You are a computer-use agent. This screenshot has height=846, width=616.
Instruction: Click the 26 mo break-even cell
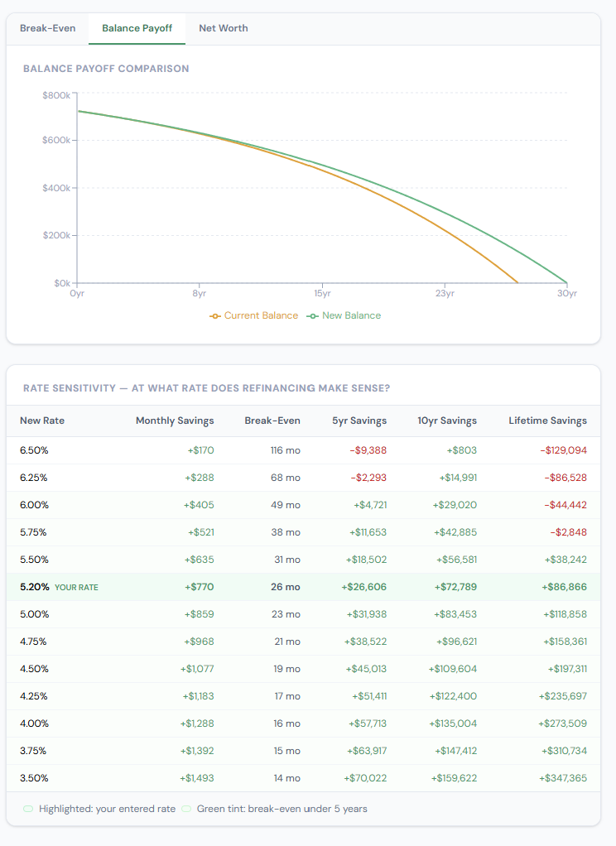286,587
